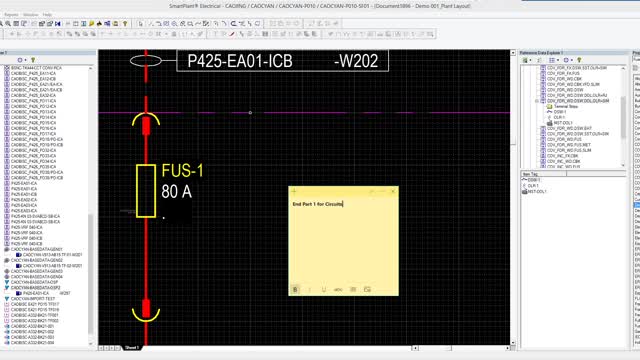Click the Item Tag column header
Screen dimensions: 640x360
[x=543, y=174]
